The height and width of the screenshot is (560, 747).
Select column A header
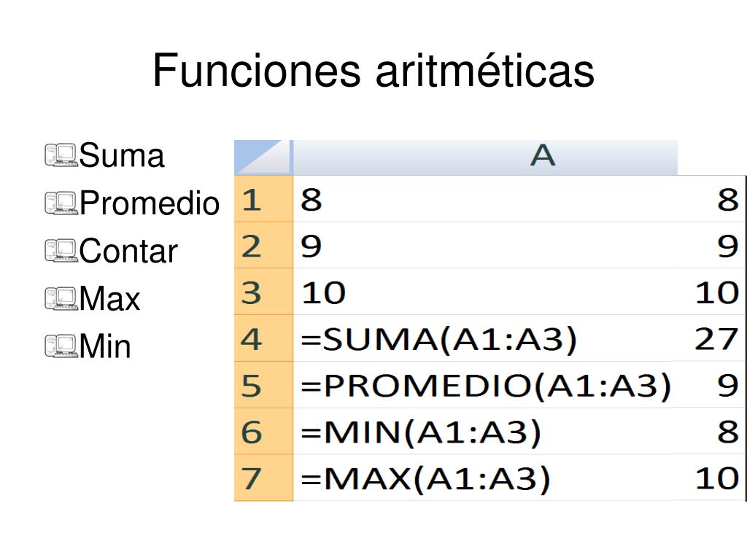click(x=485, y=157)
